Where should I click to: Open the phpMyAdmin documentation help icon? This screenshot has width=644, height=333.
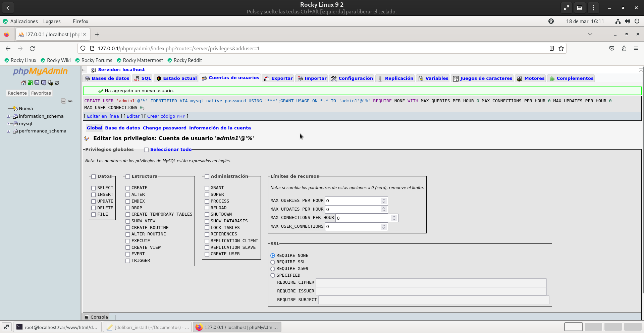coord(37,83)
